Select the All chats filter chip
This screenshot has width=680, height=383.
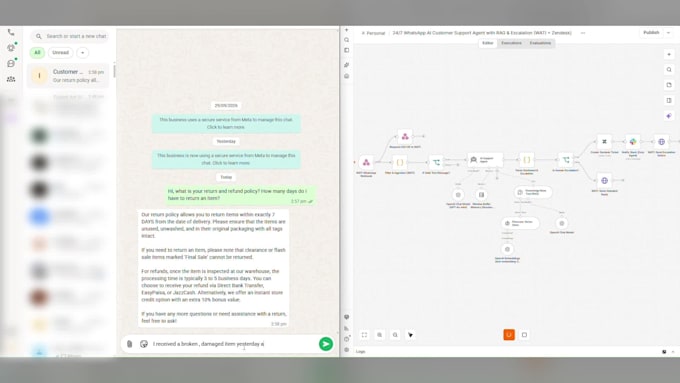point(37,52)
